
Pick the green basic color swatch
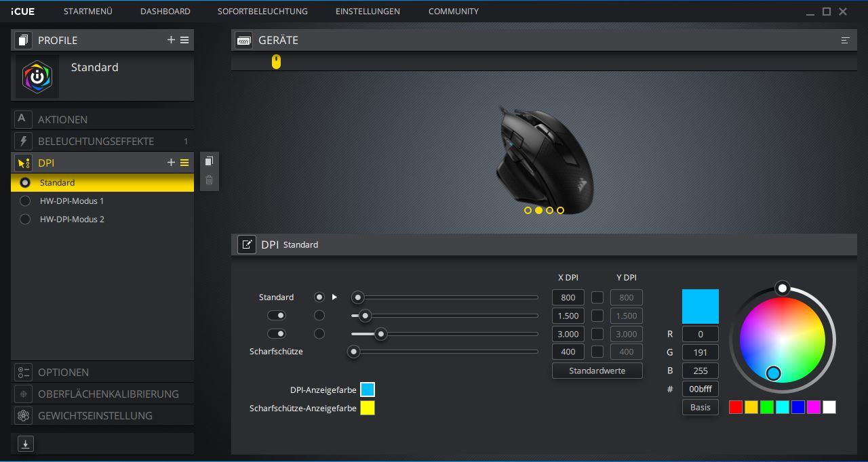coord(767,407)
